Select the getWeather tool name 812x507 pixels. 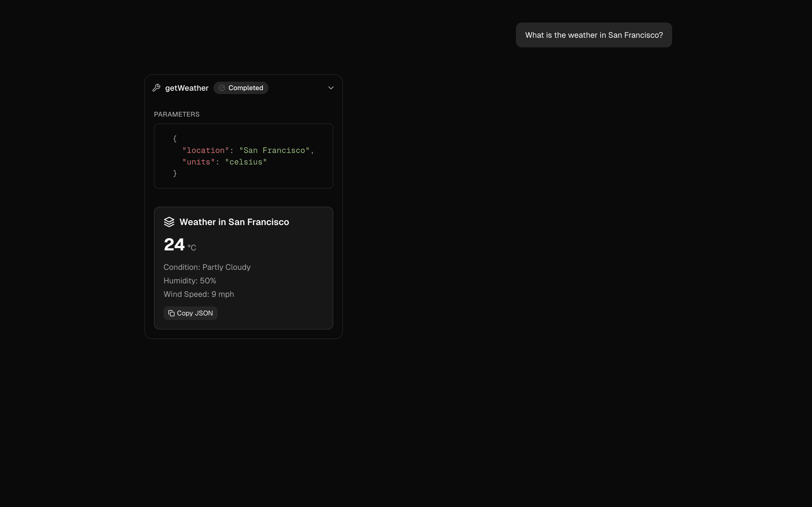pos(187,88)
